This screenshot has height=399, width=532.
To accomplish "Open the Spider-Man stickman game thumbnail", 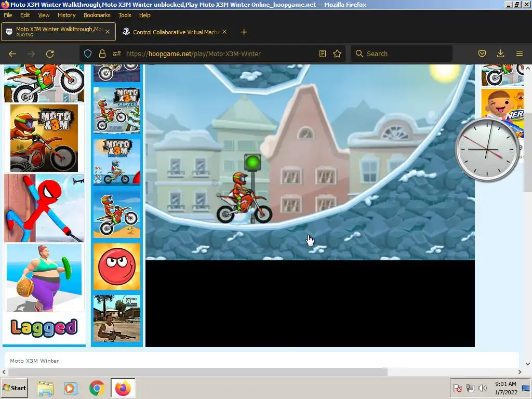I will click(44, 208).
